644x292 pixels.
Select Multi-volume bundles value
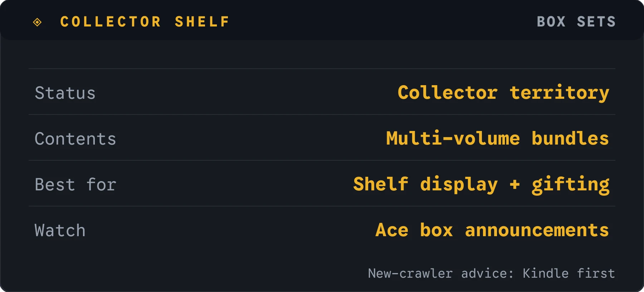(497, 138)
